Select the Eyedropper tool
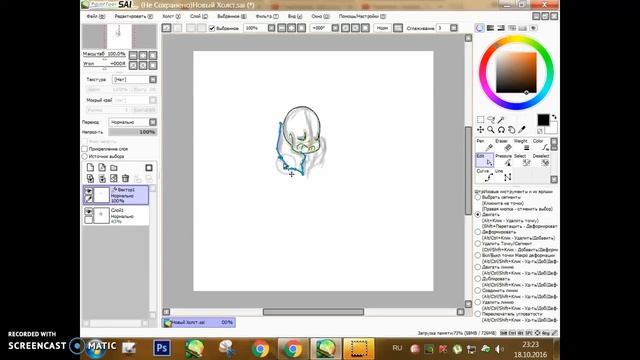This screenshot has width=640, height=360. tap(522, 130)
